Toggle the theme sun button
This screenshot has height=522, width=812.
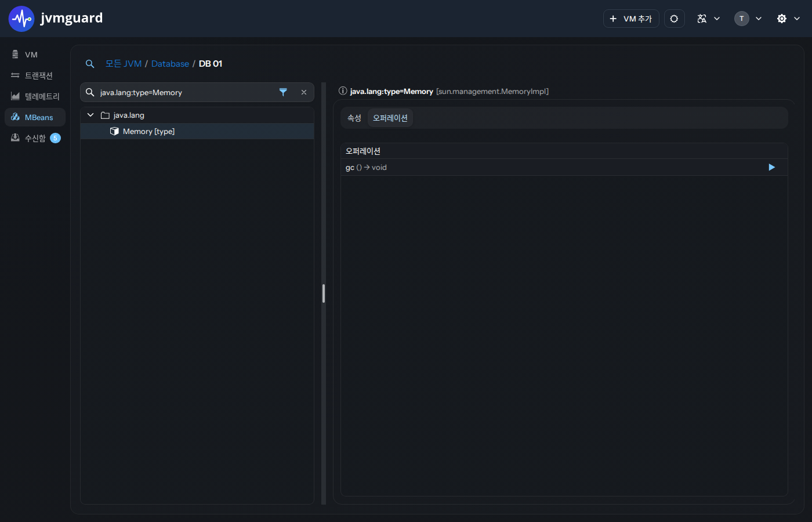(x=674, y=19)
